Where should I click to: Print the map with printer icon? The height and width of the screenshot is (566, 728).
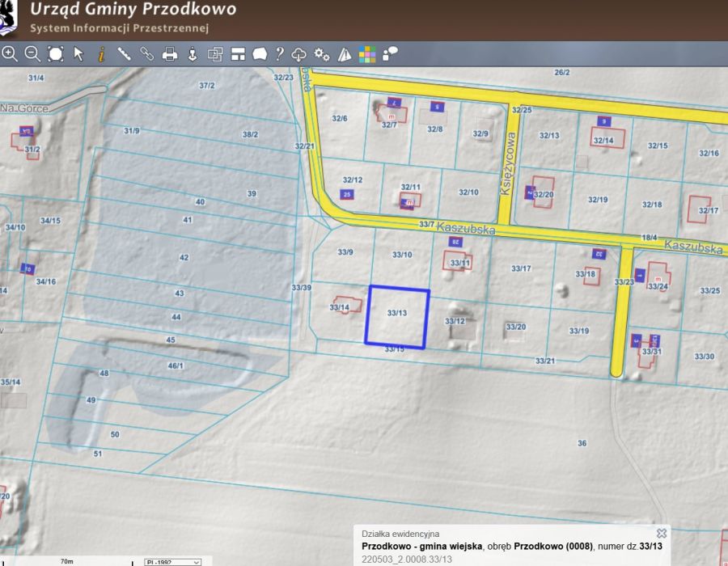tap(170, 54)
